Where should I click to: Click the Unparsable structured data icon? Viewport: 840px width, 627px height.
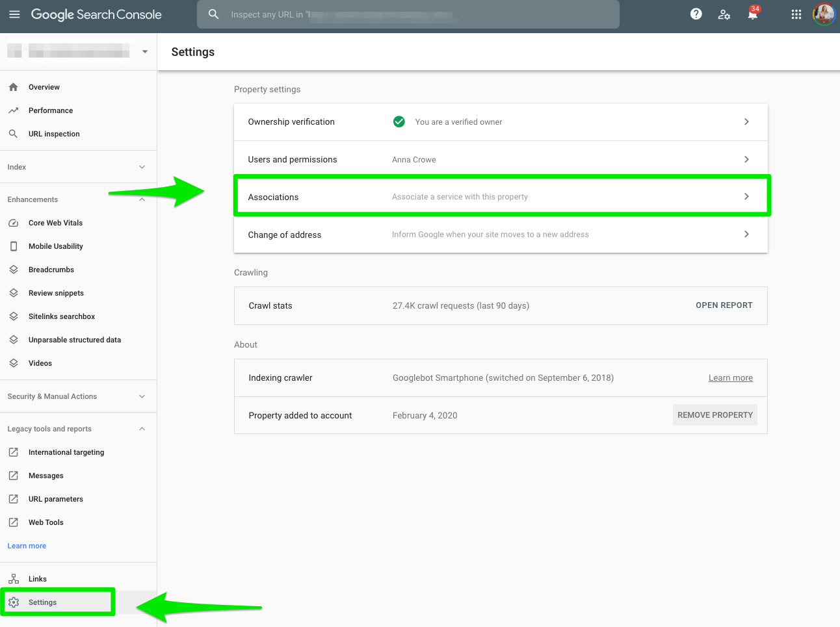[x=14, y=340]
